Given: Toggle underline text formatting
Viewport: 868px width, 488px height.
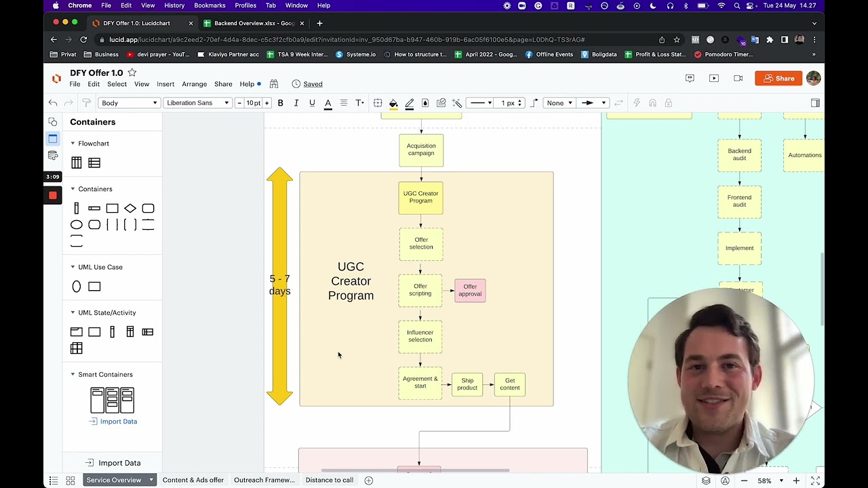Looking at the screenshot, I should click(312, 103).
